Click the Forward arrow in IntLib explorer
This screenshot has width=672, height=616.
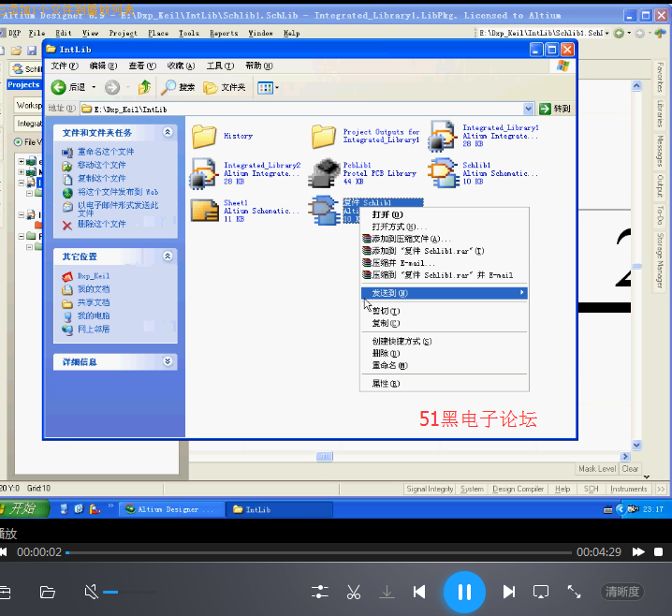click(112, 87)
